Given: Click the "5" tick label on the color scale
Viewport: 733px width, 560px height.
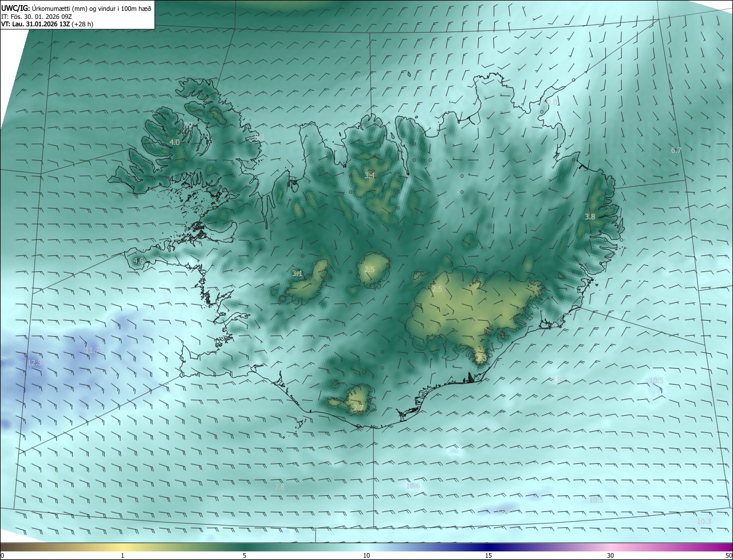Looking at the screenshot, I should (245, 556).
